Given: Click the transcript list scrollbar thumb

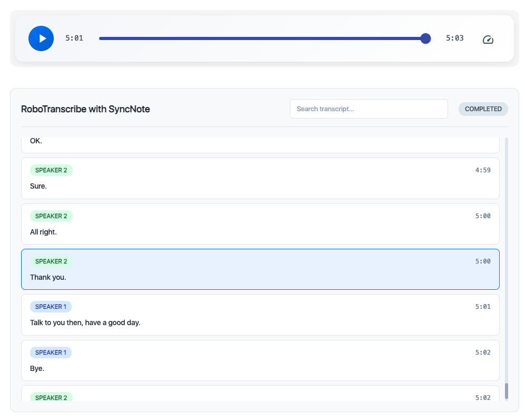Looking at the screenshot, I should tap(507, 391).
